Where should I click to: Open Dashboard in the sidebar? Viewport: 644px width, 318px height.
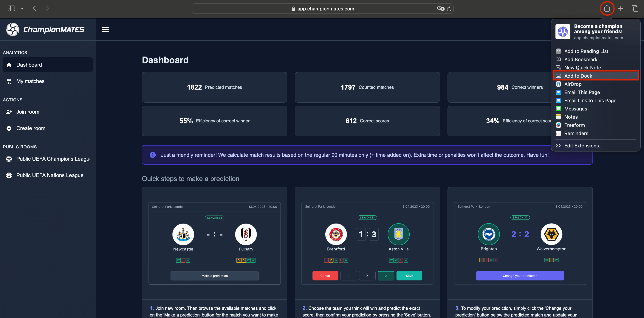(x=48, y=65)
